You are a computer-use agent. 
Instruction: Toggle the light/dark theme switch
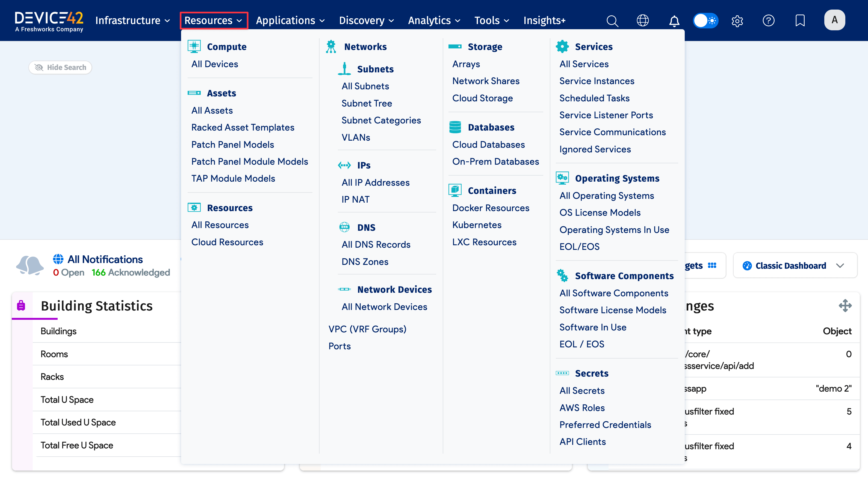point(705,20)
